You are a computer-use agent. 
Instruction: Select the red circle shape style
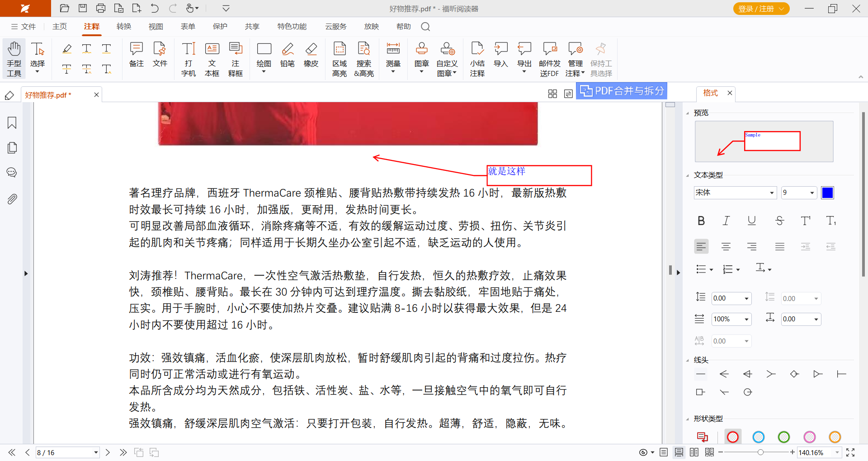click(x=733, y=437)
